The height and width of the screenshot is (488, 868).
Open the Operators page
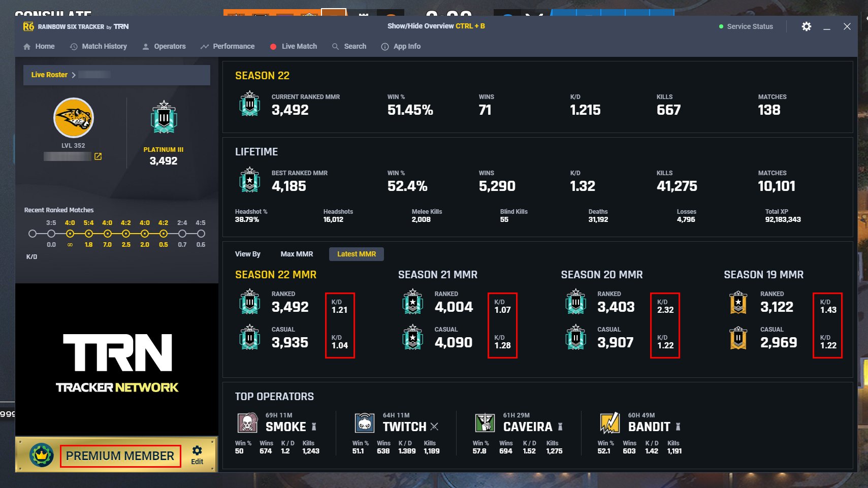(164, 46)
